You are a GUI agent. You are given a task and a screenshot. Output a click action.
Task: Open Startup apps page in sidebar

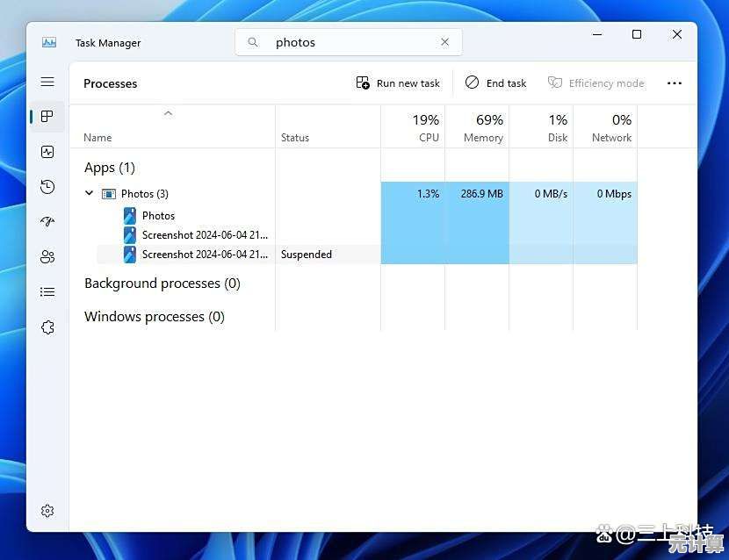coord(47,222)
